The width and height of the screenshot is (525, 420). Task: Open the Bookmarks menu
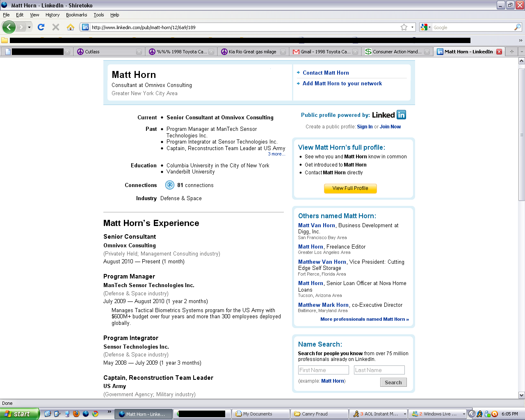point(77,15)
